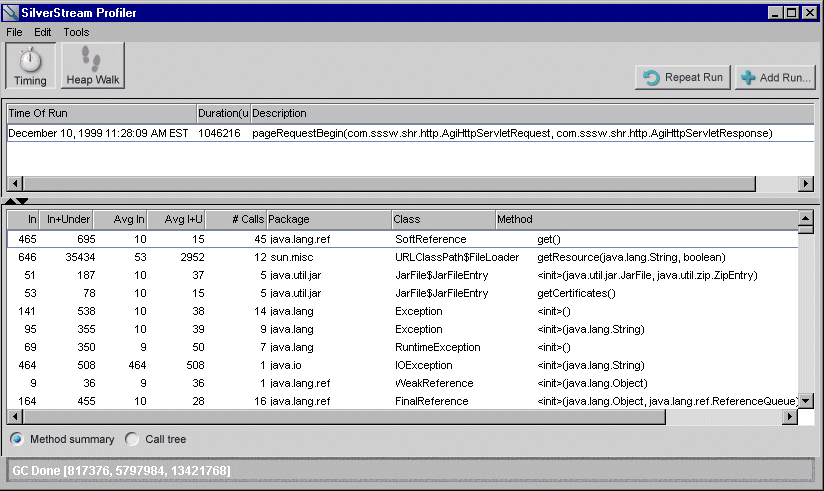Select the WeakReference row

(403, 383)
